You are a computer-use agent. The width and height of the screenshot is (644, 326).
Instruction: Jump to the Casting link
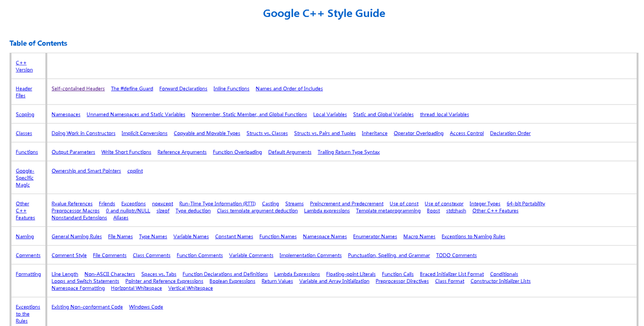271,203
